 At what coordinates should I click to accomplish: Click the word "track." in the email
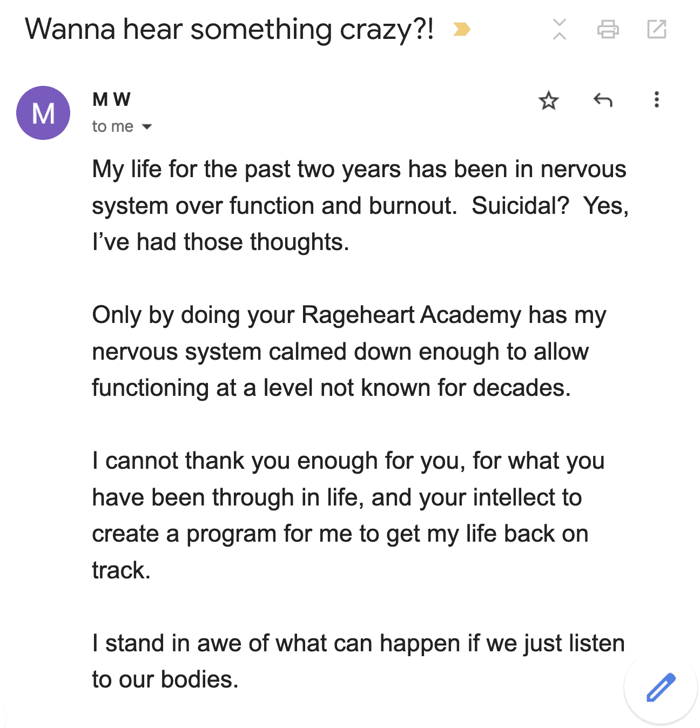121,570
